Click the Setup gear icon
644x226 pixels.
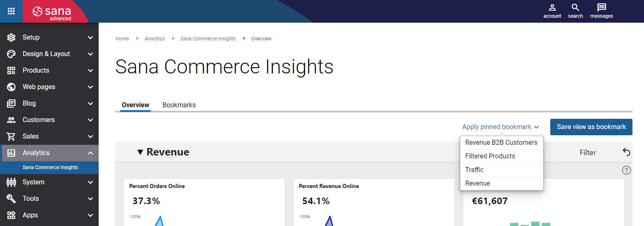coord(11,37)
